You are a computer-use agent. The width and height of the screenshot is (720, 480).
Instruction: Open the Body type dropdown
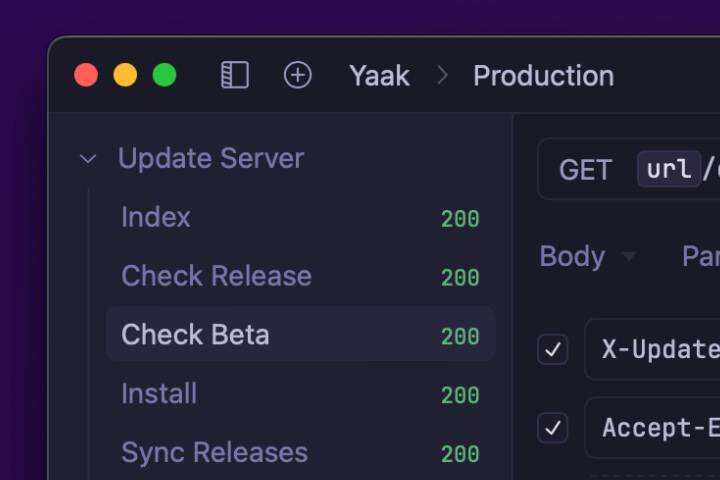(x=587, y=257)
